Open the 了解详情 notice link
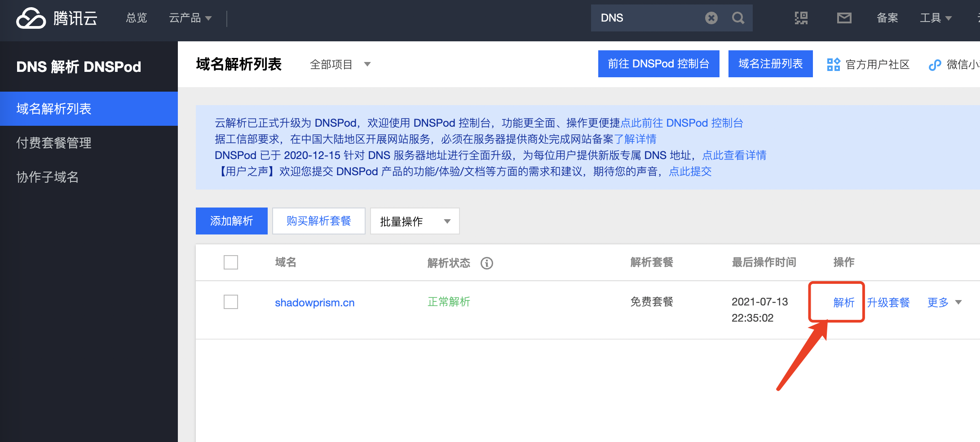This screenshot has width=980, height=442. 635,139
